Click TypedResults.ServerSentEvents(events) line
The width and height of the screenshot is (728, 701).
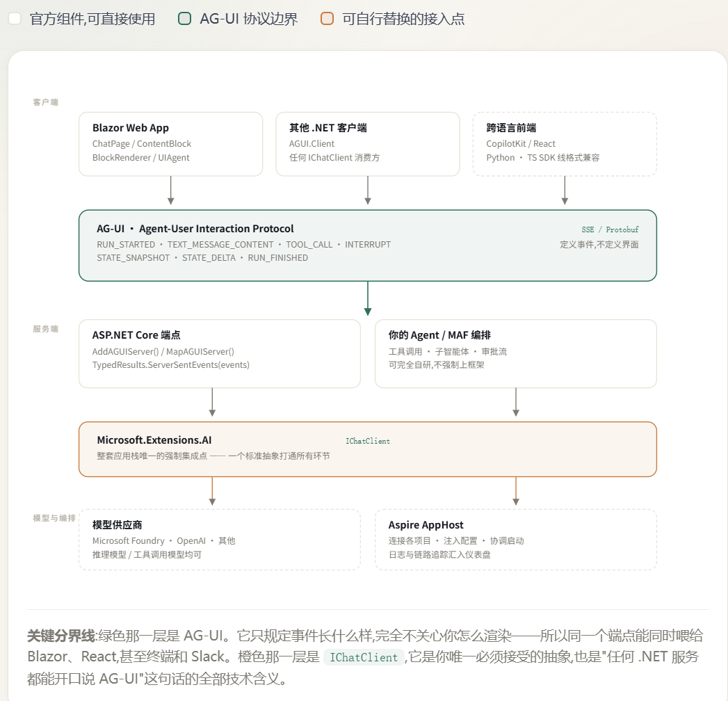(x=171, y=365)
